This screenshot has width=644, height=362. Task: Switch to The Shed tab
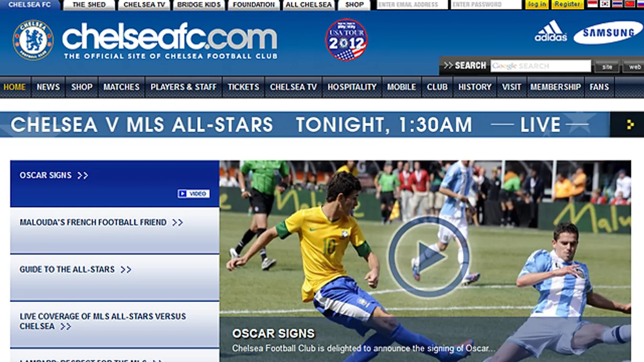pos(89,5)
